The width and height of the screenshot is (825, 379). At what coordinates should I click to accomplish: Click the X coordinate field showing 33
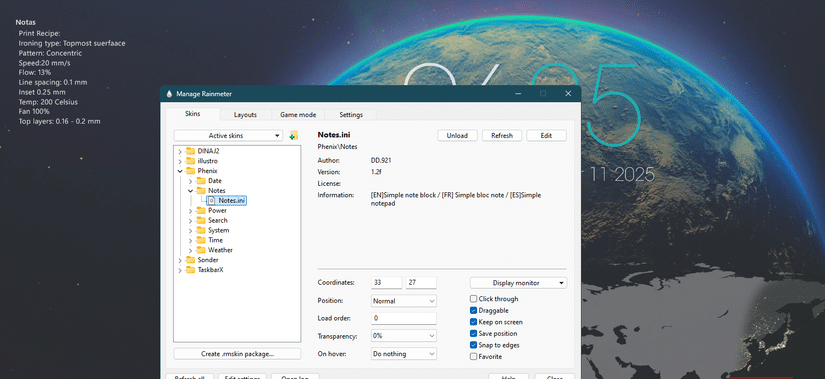[387, 283]
